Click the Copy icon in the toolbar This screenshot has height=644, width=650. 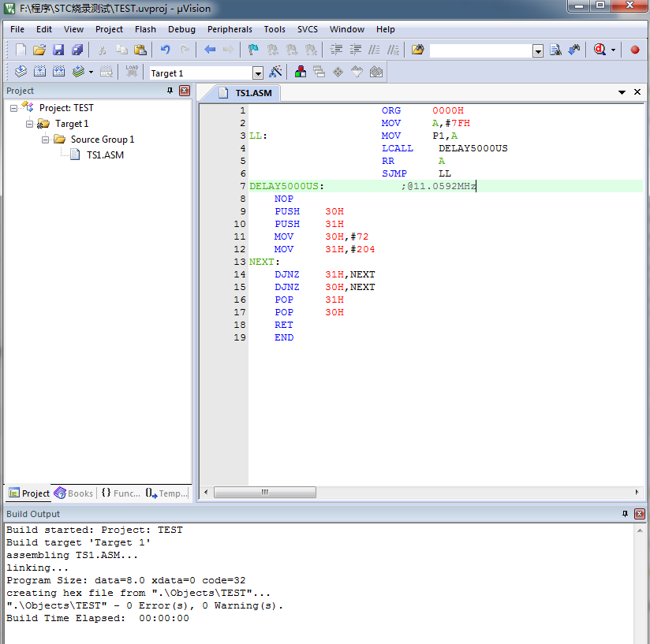(121, 50)
